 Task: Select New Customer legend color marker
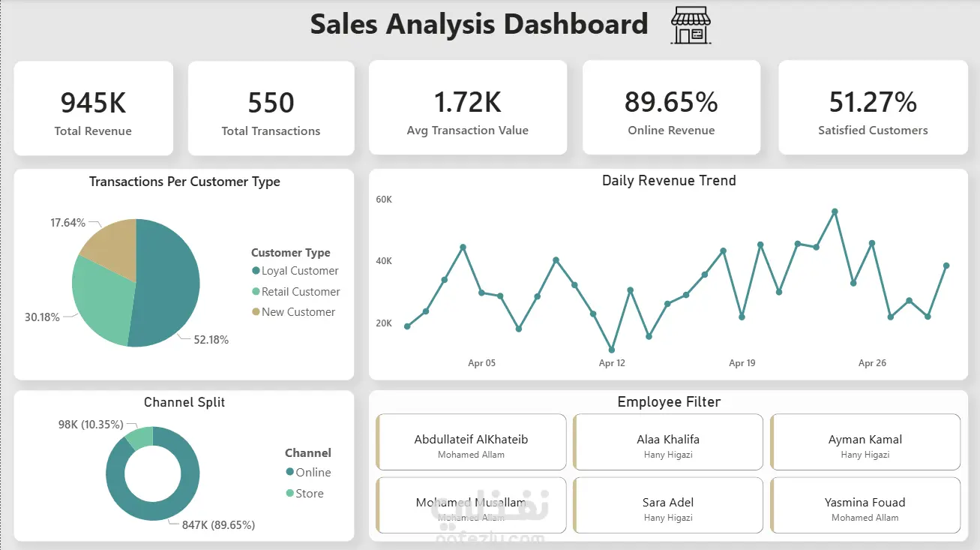tap(256, 312)
